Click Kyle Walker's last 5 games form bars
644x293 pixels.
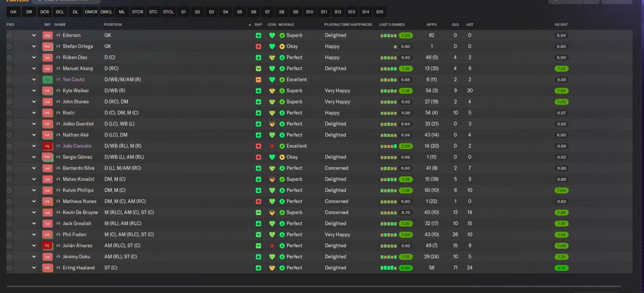click(388, 91)
